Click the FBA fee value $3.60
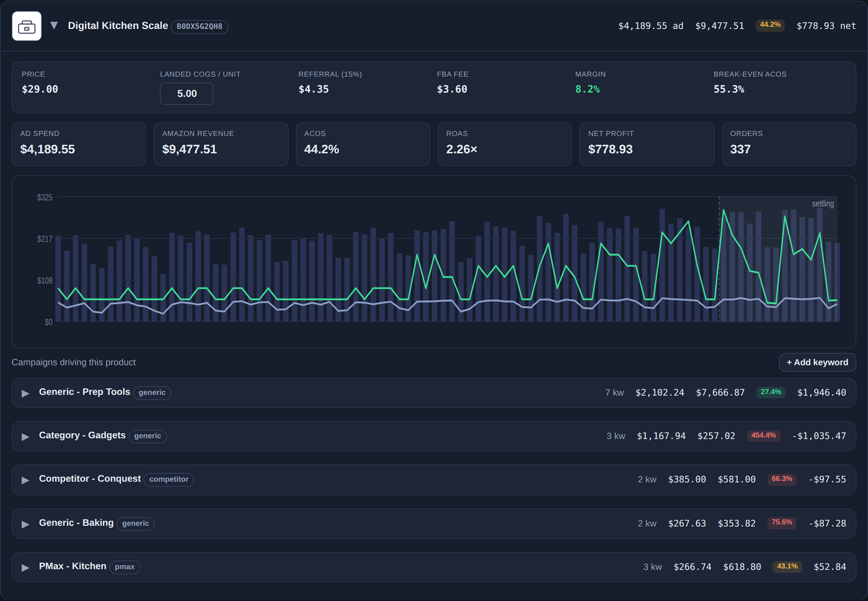Image resolution: width=868 pixels, height=601 pixels. pyautogui.click(x=452, y=89)
